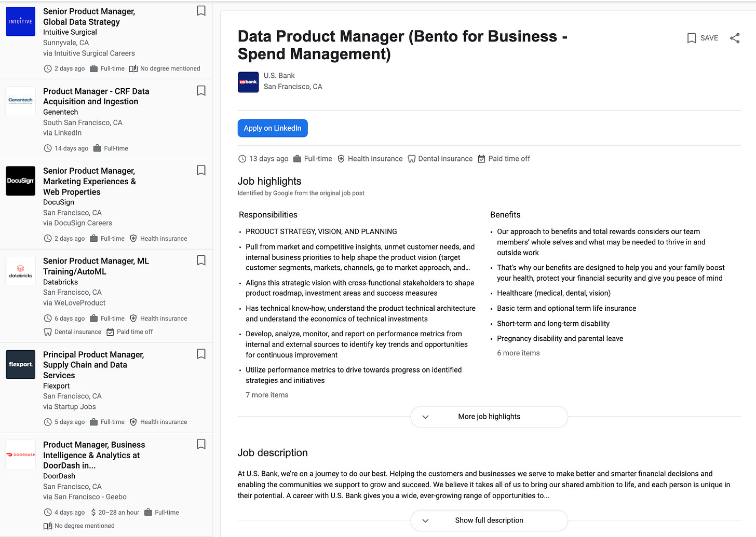Bookmark the Genentech Product Manager job
Image resolution: width=756 pixels, height=537 pixels.
[201, 91]
